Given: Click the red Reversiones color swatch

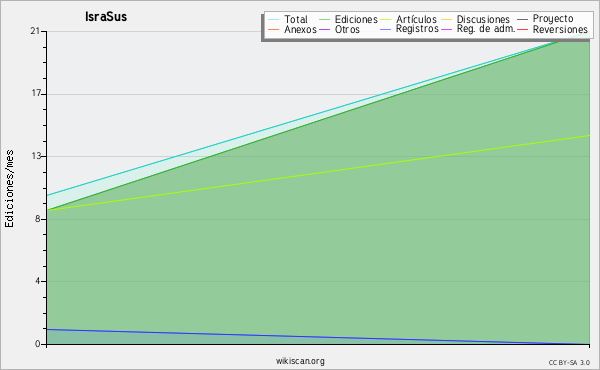Looking at the screenshot, I should (x=522, y=29).
